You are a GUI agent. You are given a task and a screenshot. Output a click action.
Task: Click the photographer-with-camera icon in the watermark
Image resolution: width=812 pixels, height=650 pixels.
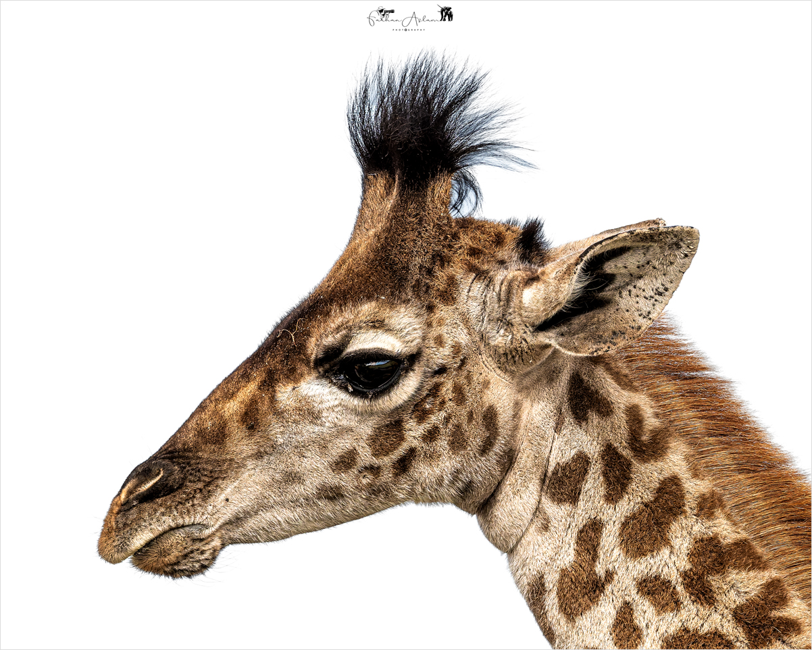coord(386,11)
